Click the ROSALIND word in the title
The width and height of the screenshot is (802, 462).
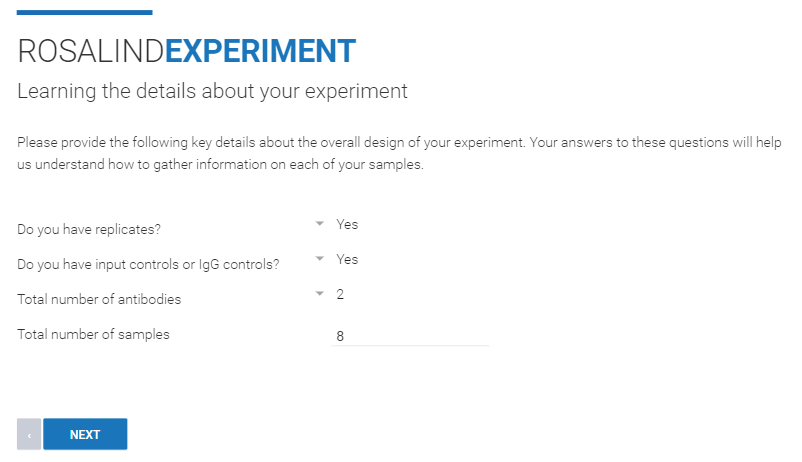coord(90,50)
